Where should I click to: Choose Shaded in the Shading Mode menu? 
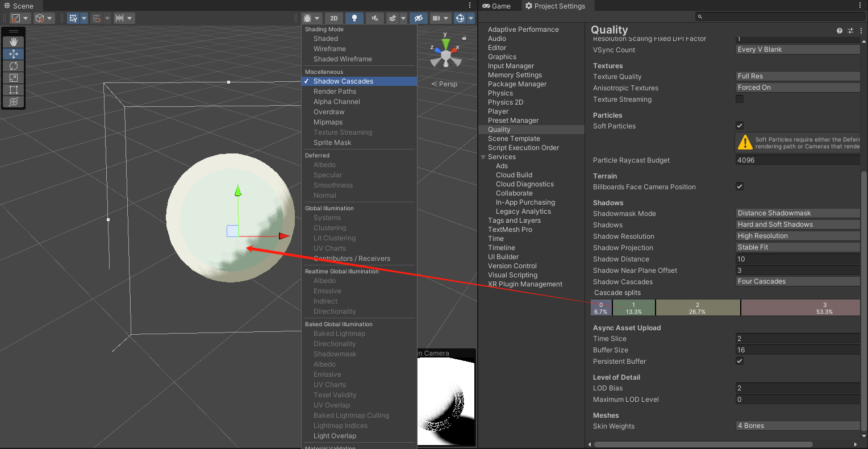tap(359, 39)
